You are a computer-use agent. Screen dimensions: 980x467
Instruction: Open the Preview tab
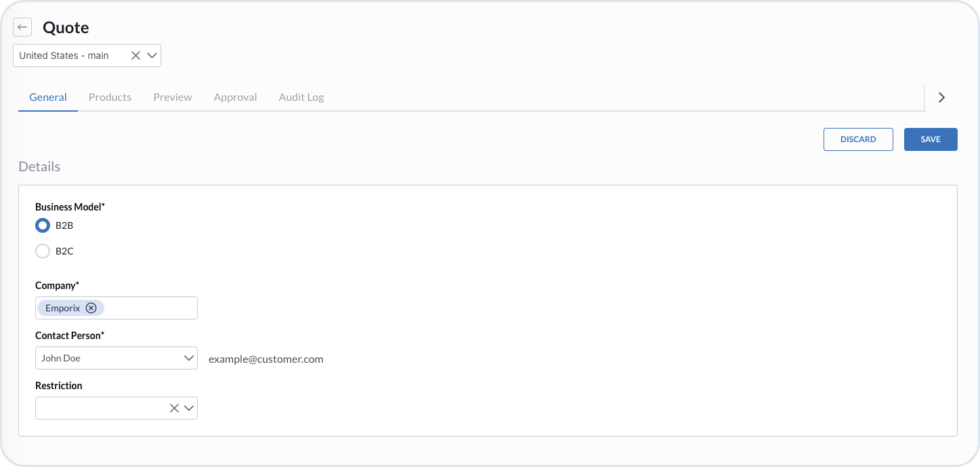point(173,97)
